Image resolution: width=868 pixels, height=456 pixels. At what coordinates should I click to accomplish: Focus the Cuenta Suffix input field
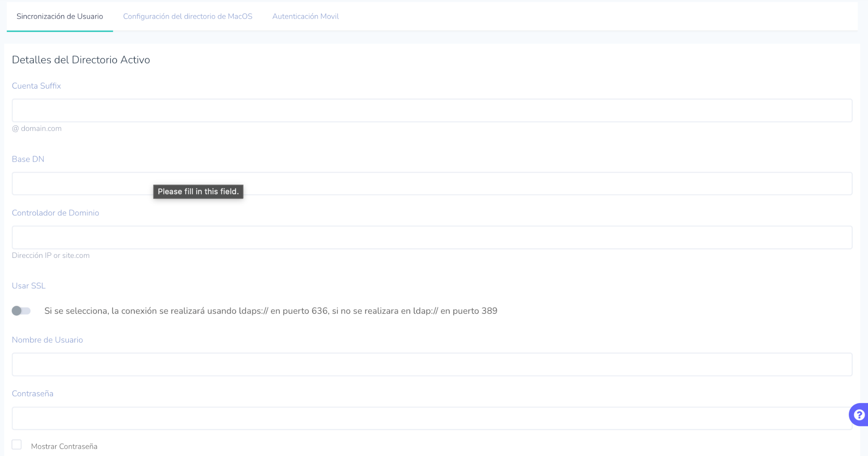[431, 111]
